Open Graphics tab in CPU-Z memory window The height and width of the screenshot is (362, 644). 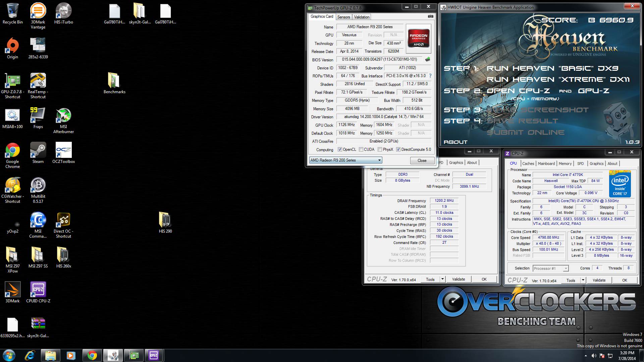click(x=456, y=163)
